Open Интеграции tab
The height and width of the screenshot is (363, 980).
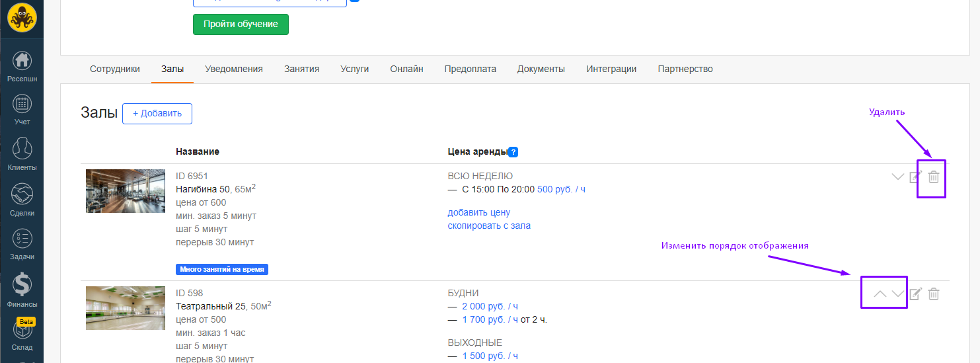(611, 69)
